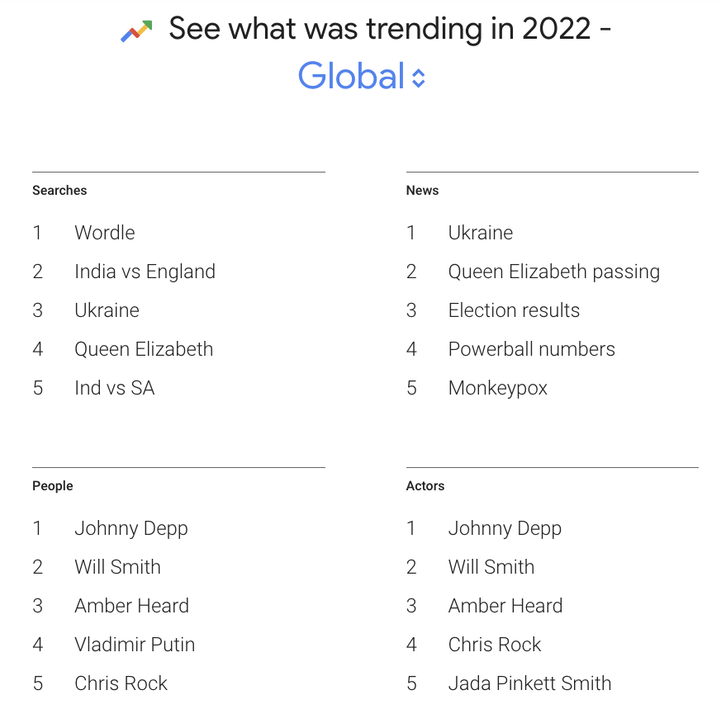The width and height of the screenshot is (726, 728).
Task: Click the up-down chevron beside Global
Action: click(419, 78)
